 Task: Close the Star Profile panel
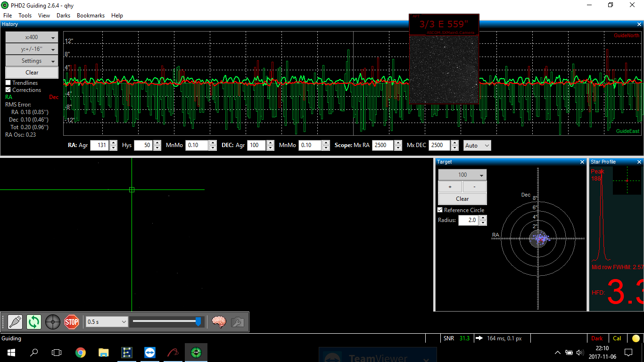click(x=639, y=162)
